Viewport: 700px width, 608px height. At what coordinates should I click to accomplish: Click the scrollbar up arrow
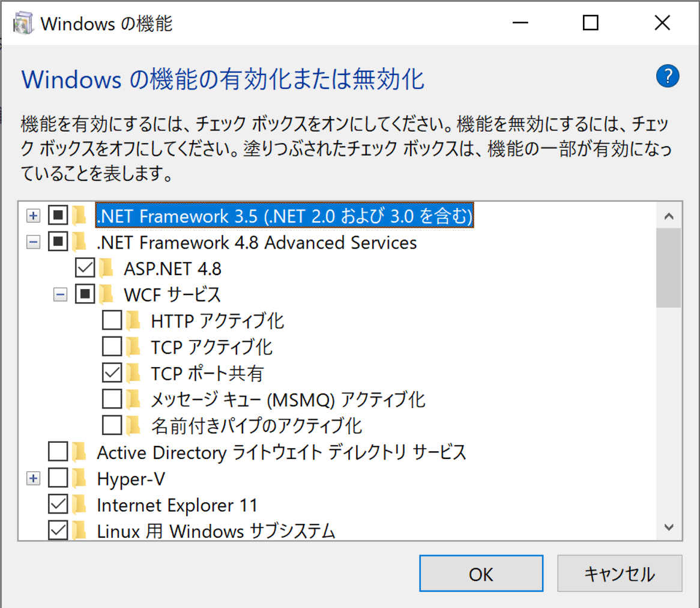coord(668,216)
